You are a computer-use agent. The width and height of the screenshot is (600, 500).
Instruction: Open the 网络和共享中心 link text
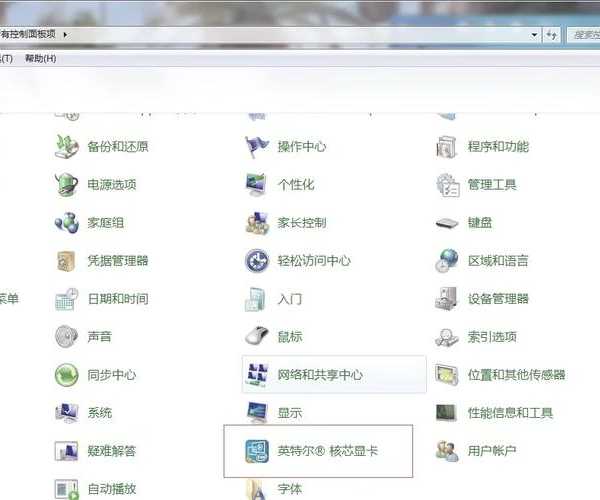[320, 375]
